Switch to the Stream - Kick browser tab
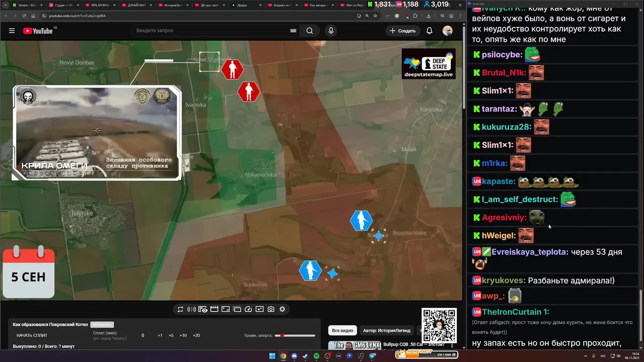 [x=28, y=5]
